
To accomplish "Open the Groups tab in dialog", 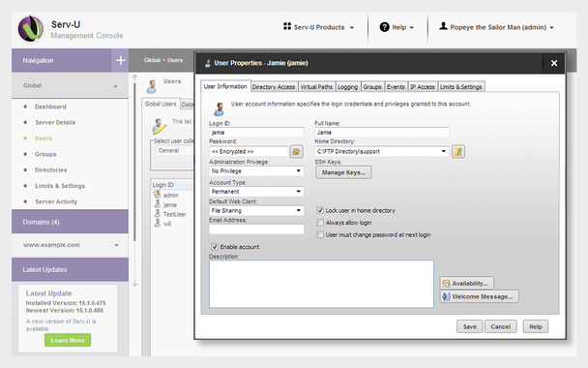I will click(x=372, y=87).
